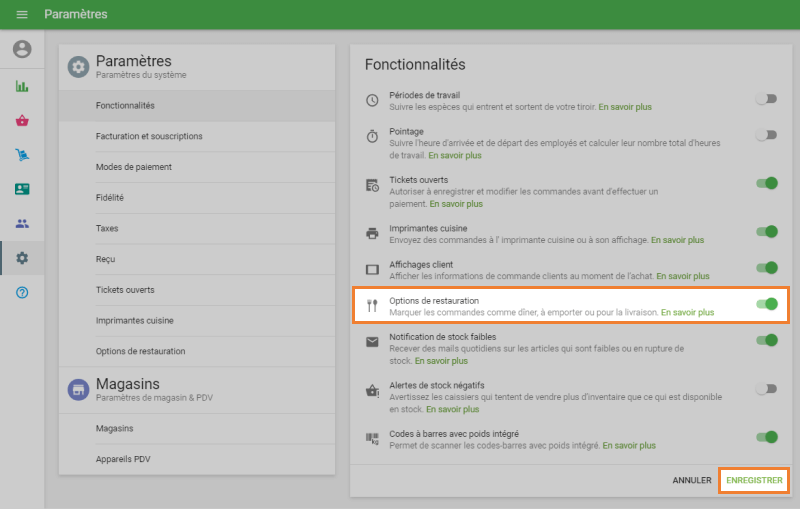Open Appareils PDV settings

coord(197,459)
